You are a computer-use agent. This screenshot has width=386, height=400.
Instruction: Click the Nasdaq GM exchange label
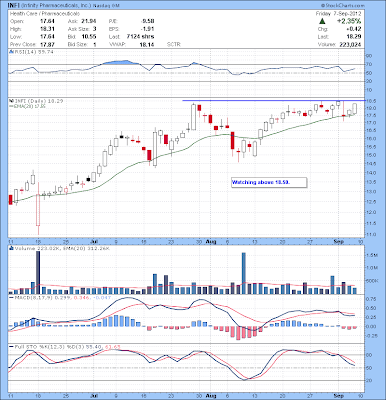(x=107, y=6)
